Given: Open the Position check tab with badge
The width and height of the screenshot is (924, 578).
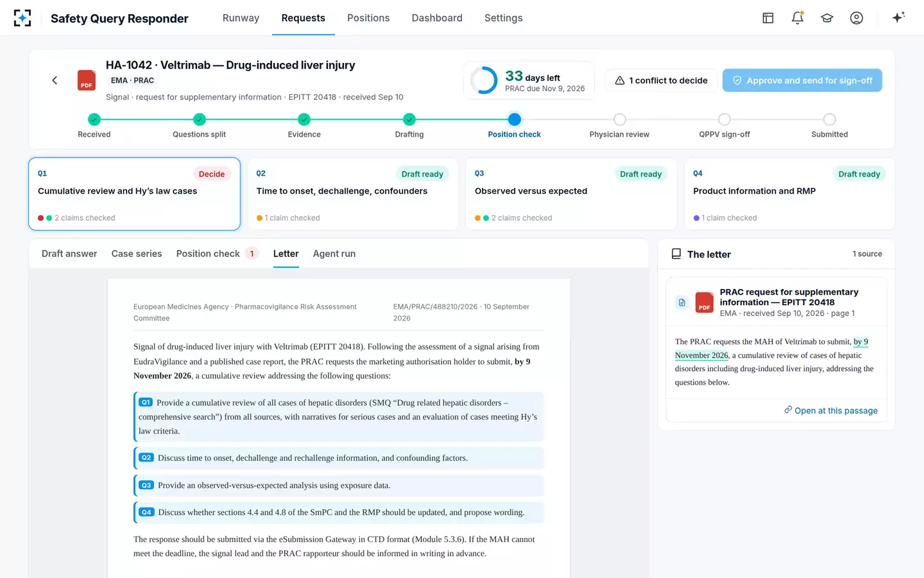Looking at the screenshot, I should coord(217,254).
